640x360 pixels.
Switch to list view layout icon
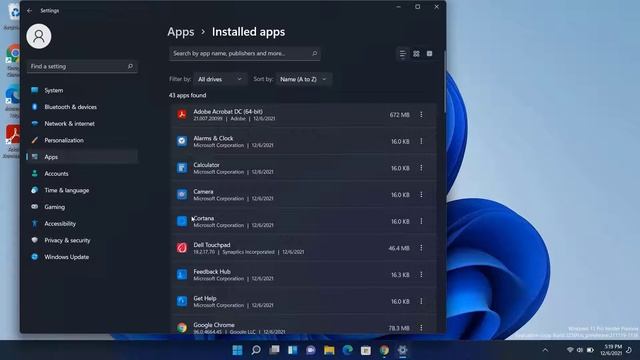403,53
